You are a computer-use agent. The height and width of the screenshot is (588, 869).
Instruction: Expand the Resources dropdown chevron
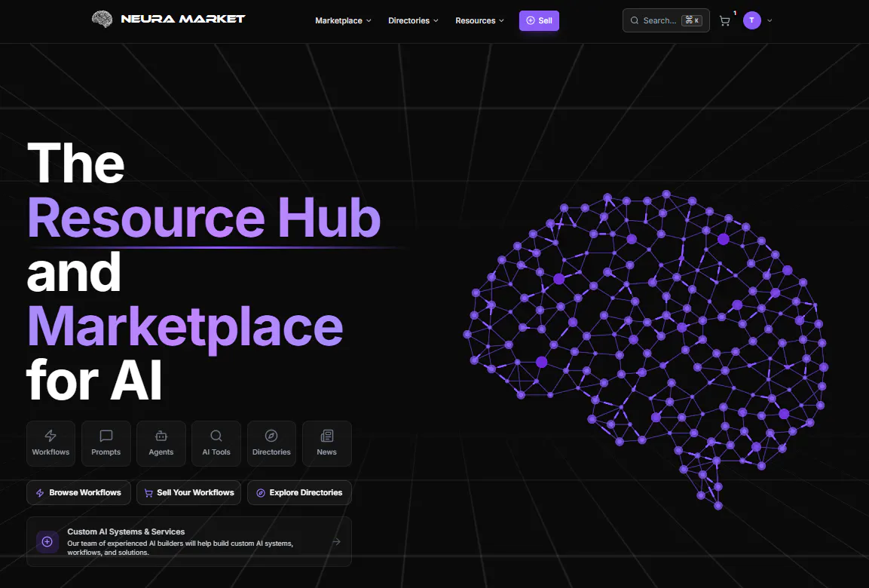tap(501, 20)
